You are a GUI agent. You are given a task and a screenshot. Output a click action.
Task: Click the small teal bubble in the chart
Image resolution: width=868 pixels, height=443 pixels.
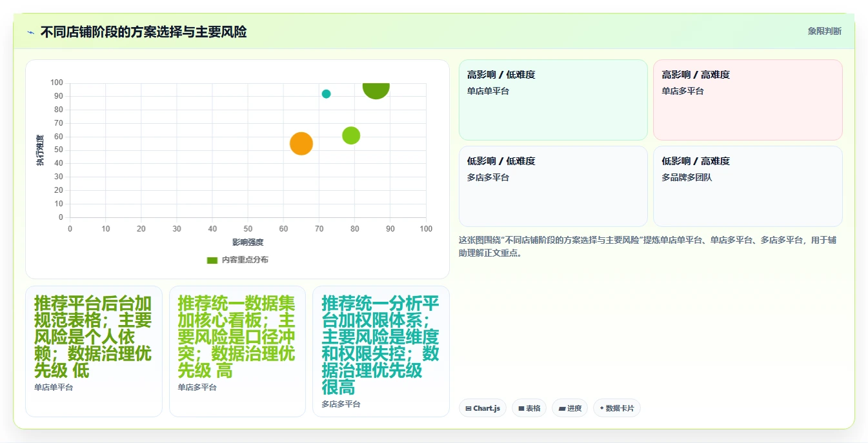pos(326,94)
